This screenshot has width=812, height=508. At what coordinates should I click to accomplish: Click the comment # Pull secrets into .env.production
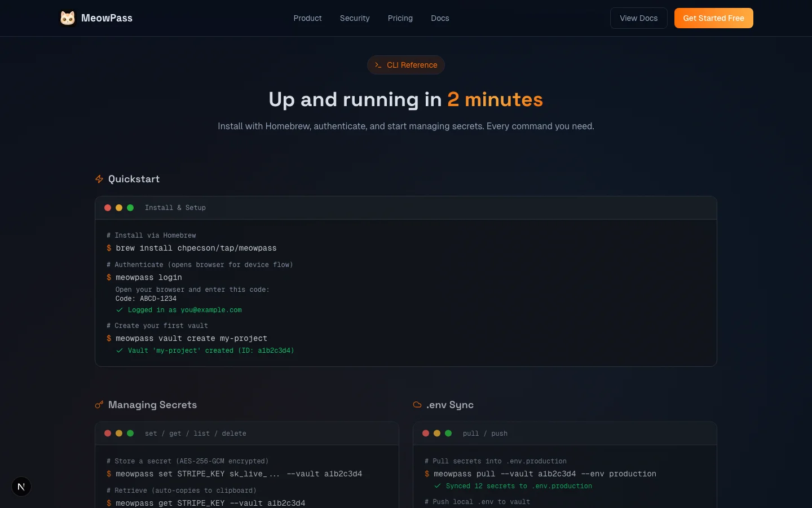[x=496, y=461]
